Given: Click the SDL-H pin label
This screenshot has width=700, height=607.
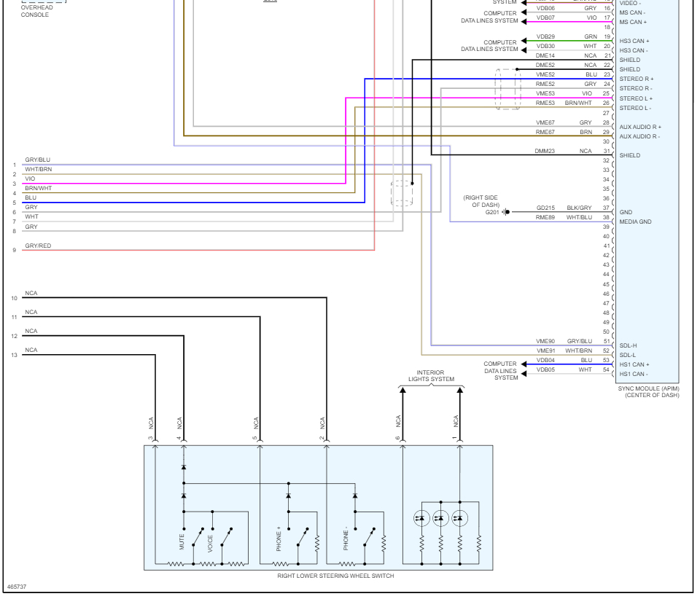Looking at the screenshot, I should point(628,345).
